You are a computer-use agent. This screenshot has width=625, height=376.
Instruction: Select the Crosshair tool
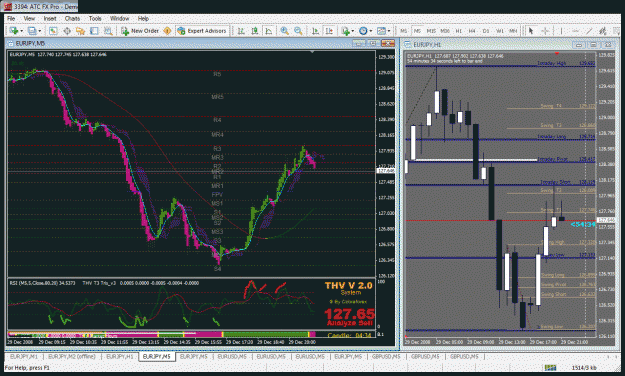tap(544, 31)
